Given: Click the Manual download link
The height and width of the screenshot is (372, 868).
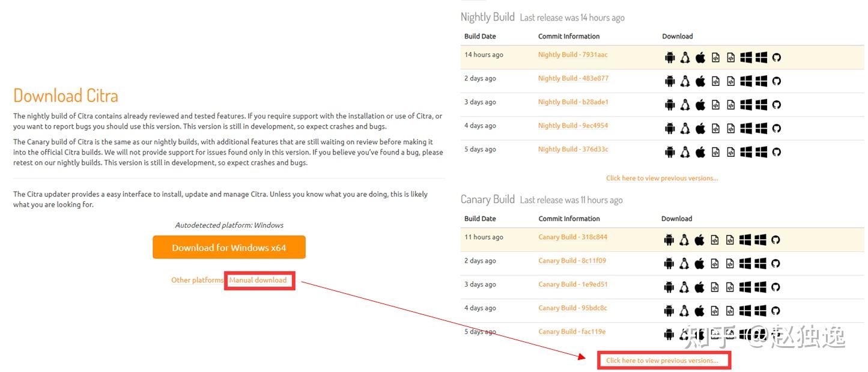Looking at the screenshot, I should 258,280.
